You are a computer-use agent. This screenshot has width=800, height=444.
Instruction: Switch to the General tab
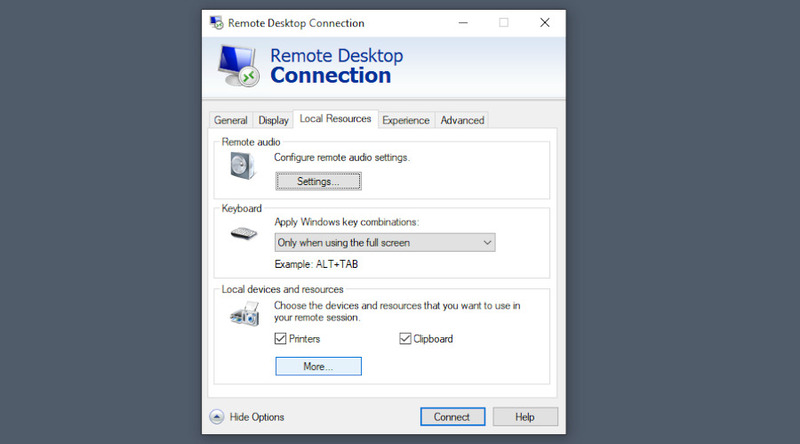click(231, 120)
